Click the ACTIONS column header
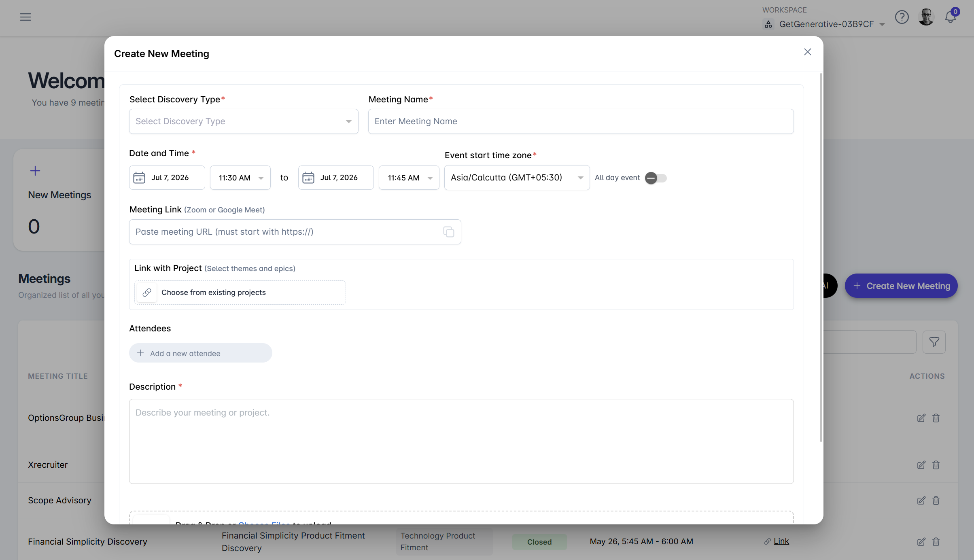The height and width of the screenshot is (560, 974). pyautogui.click(x=927, y=376)
